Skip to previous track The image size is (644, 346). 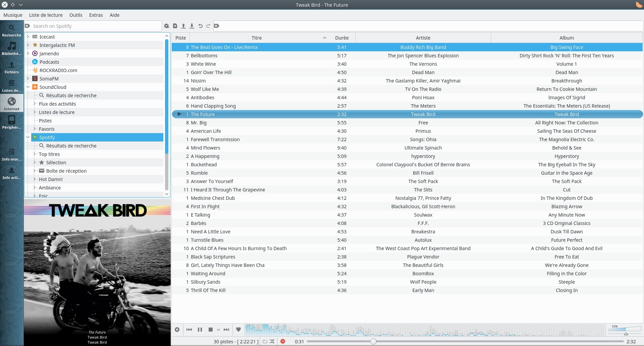[189, 330]
